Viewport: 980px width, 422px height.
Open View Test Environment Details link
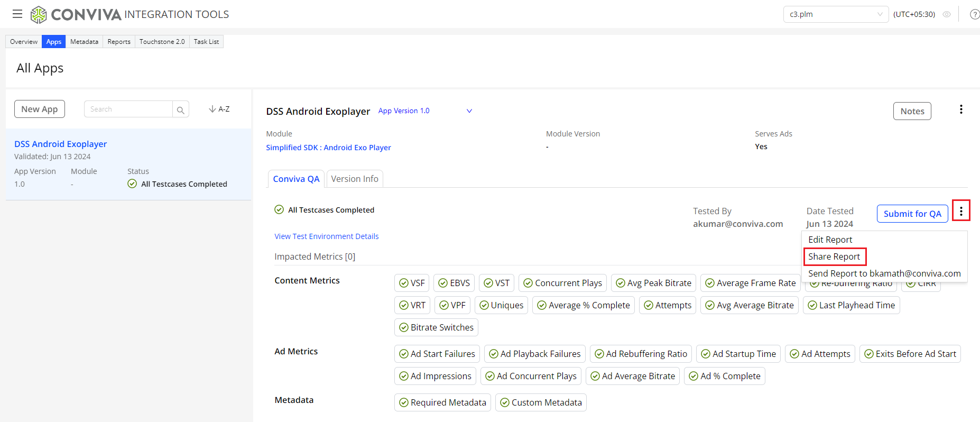tap(327, 236)
